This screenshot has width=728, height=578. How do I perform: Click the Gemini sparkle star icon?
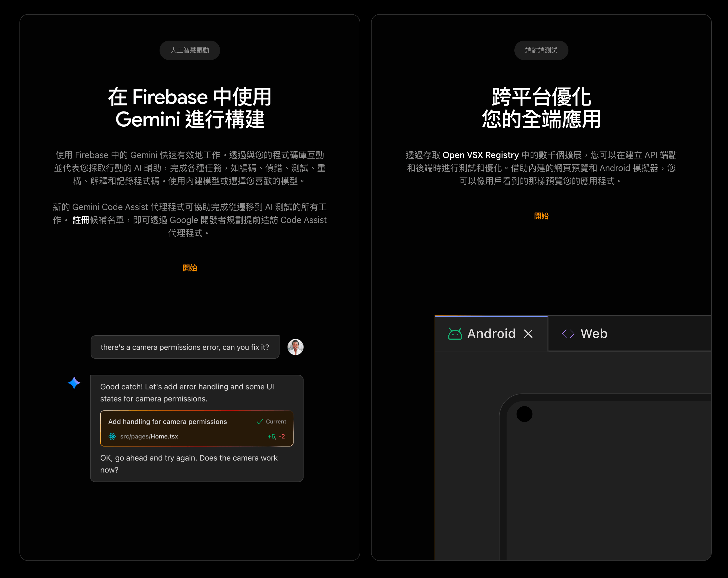(74, 383)
